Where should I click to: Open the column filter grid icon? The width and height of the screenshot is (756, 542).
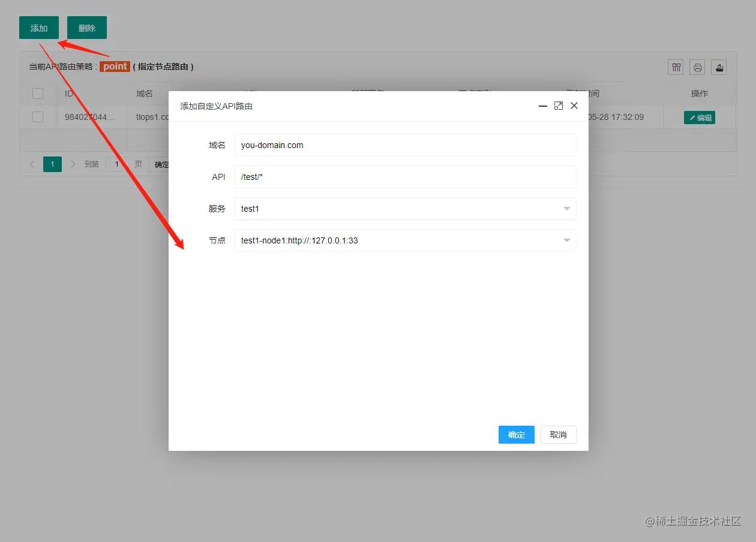[676, 67]
